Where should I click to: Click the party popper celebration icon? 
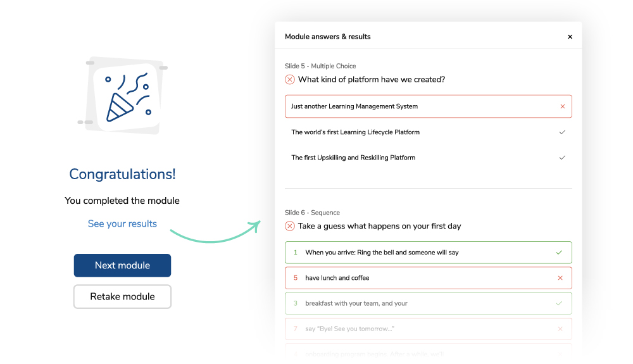click(x=125, y=96)
